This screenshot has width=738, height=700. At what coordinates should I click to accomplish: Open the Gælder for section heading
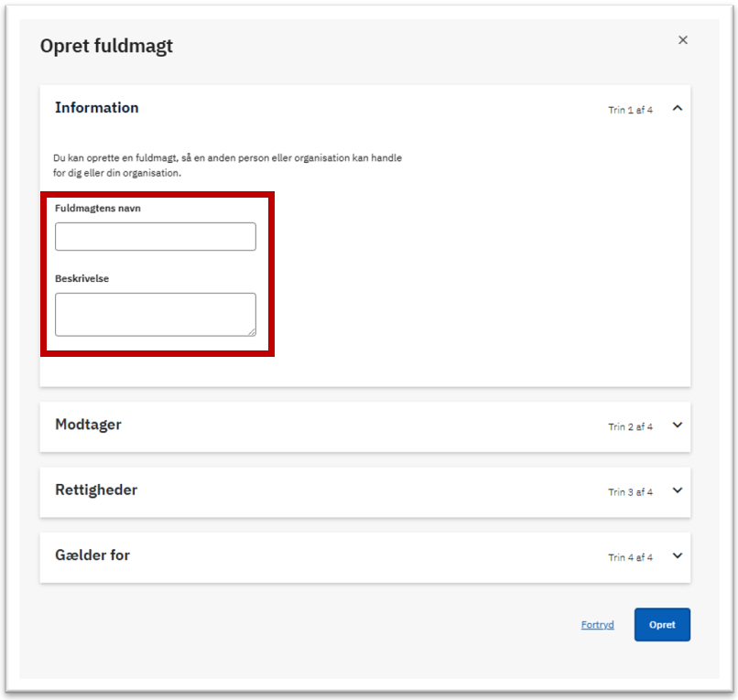click(x=92, y=555)
